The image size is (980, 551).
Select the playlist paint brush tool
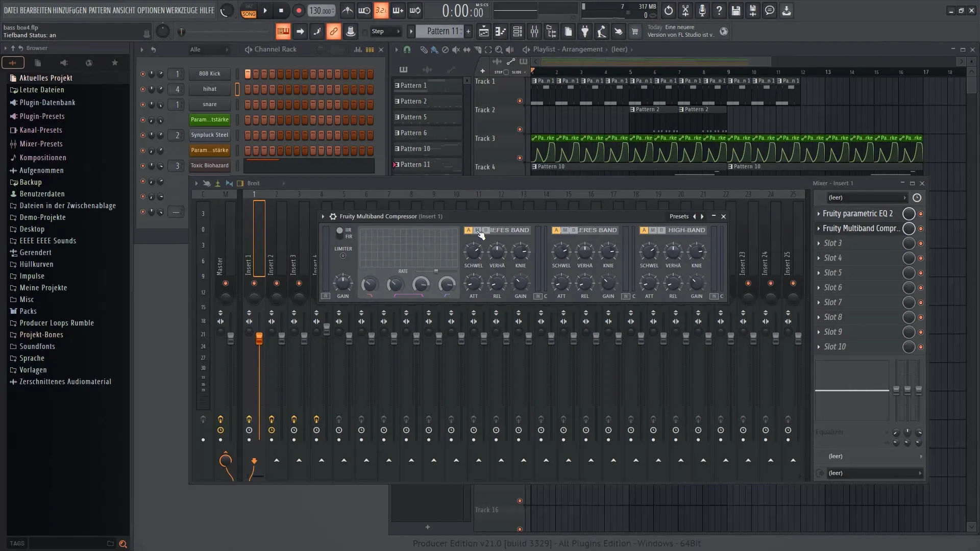[434, 49]
